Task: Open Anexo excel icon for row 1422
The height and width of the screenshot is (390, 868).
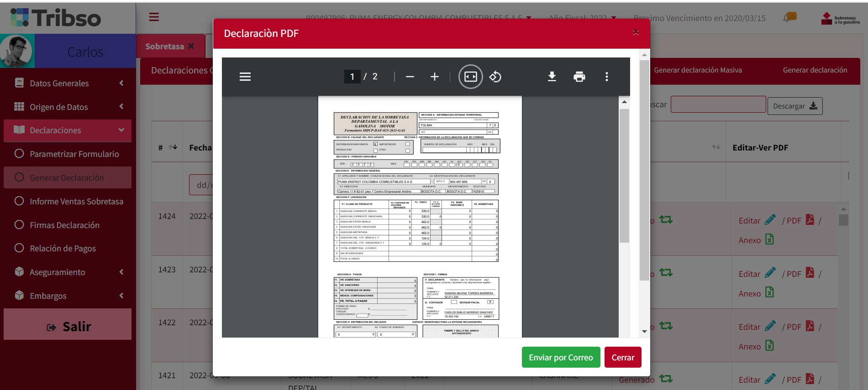Action: pos(769,345)
